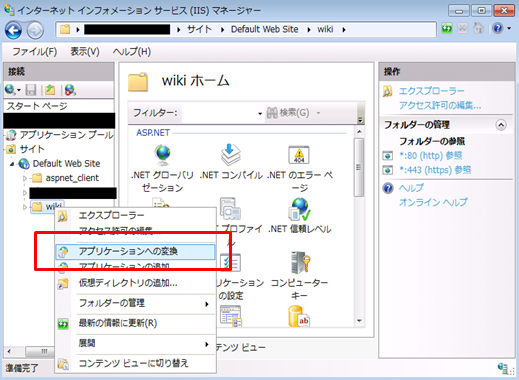
Task: Click the help question mark toolbar icon
Action: tap(498, 29)
